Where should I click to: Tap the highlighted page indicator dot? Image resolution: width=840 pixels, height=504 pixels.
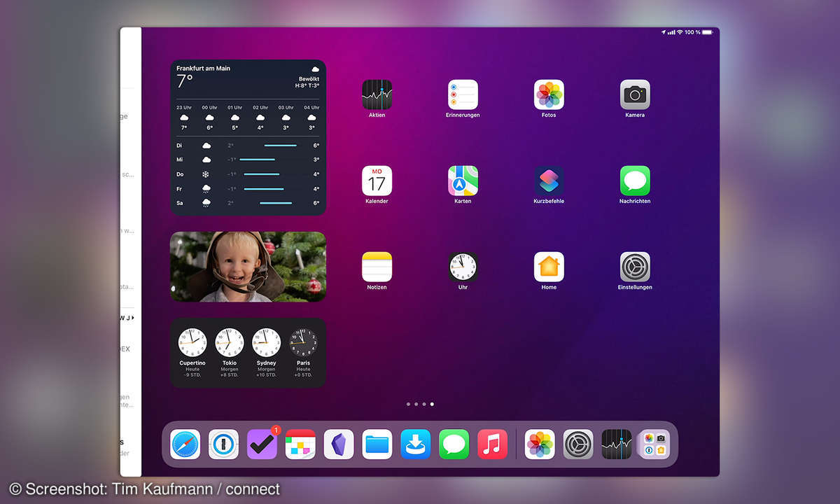pyautogui.click(x=432, y=404)
